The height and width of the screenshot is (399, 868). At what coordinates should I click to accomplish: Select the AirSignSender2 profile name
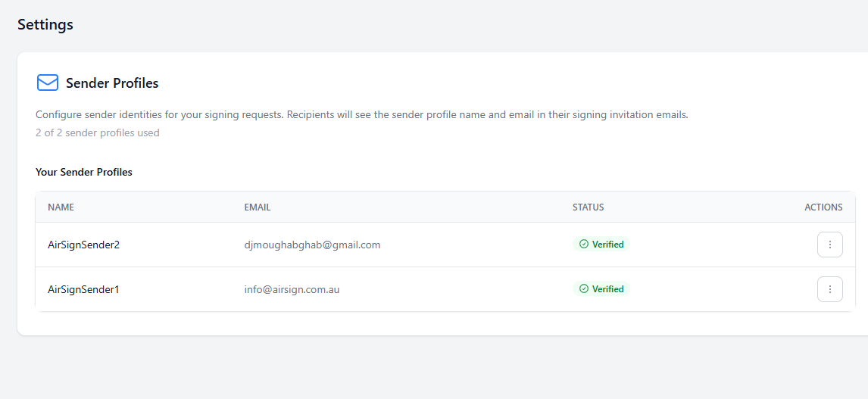[83, 245]
